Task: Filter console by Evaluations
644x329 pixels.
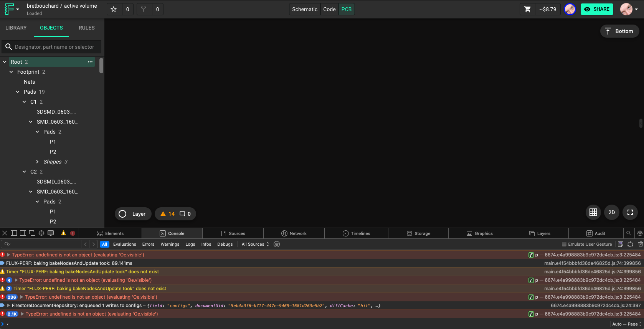Action: click(x=125, y=244)
